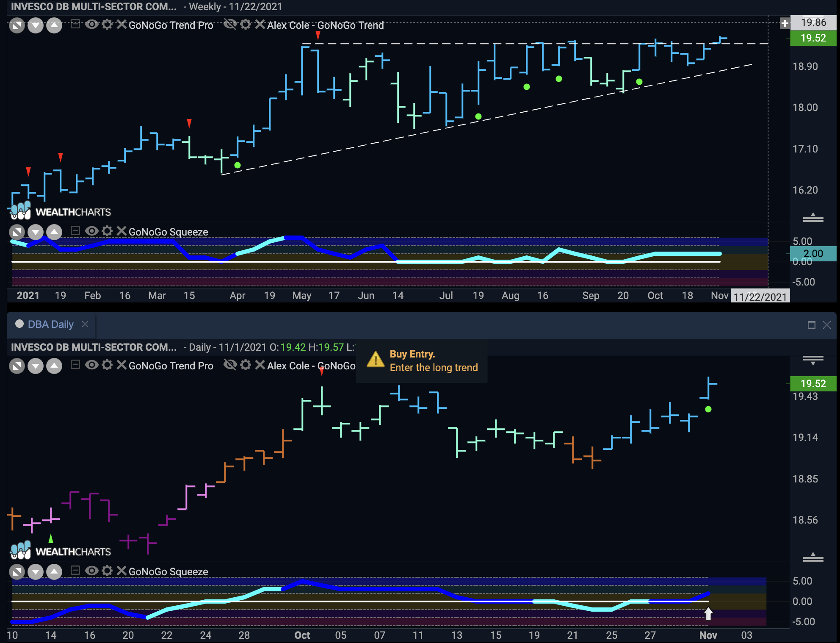Image resolution: width=840 pixels, height=643 pixels.
Task: Remove GoNoGo Squeeze from the daily chart
Action: (122, 571)
